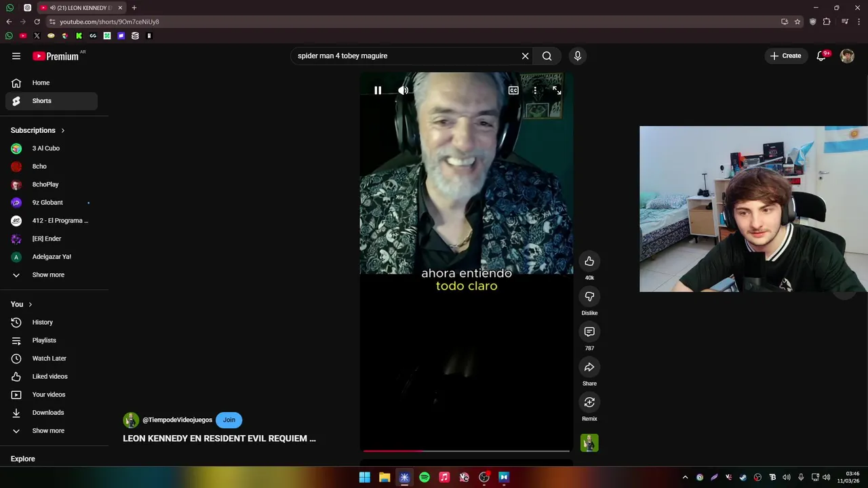This screenshot has height=488, width=868.
Task: Toggle closed captions on the Short
Action: (513, 90)
